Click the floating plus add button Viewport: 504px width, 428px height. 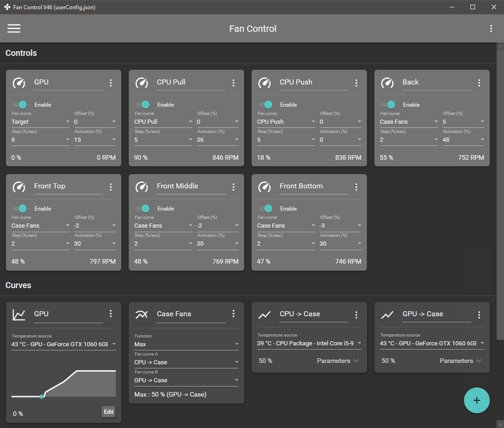[477, 400]
